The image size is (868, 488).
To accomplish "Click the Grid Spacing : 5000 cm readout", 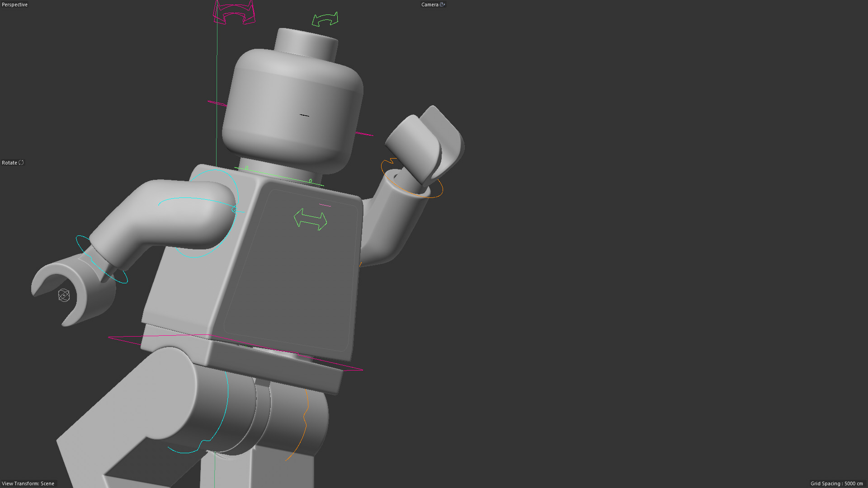I will coord(837,483).
